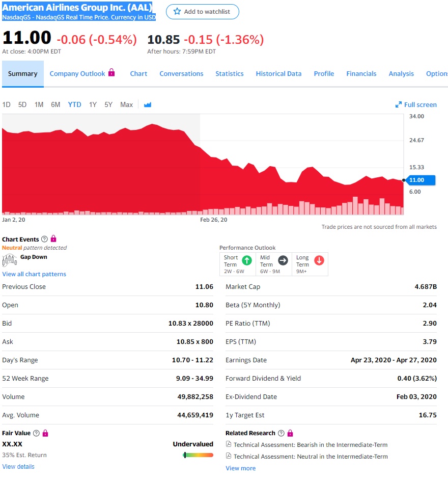Switch chart type using the area chart icon
Image resolution: width=448 pixels, height=479 pixels.
(148, 105)
